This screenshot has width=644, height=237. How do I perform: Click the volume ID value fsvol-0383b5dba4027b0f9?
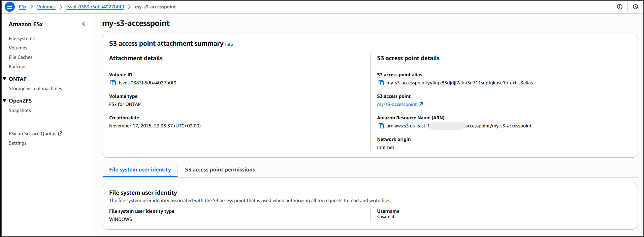tap(147, 83)
